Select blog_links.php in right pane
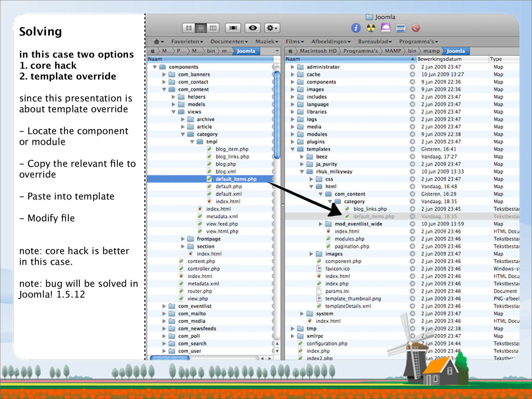 [370, 209]
